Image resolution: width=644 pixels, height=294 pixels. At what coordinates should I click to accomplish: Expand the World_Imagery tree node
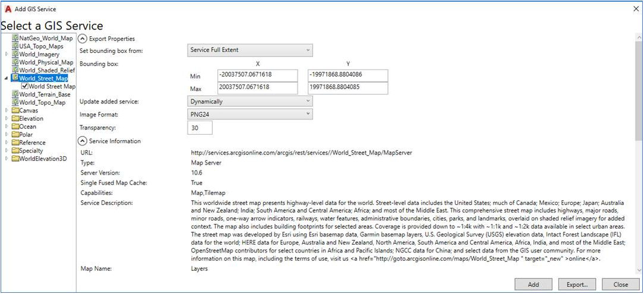6,54
